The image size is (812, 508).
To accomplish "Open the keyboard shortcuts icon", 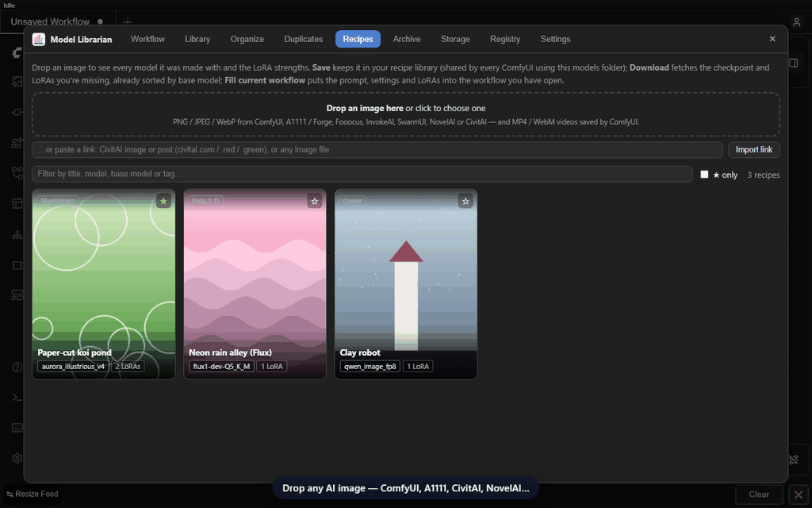I will (17, 428).
